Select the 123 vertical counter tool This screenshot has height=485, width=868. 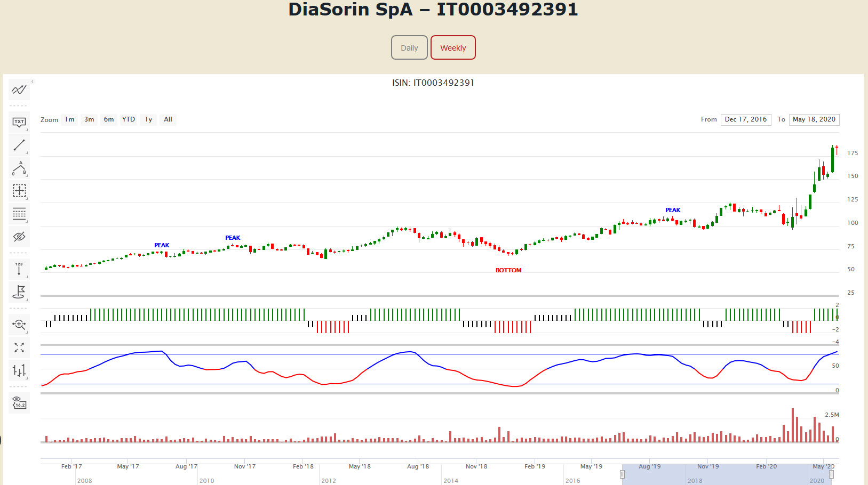coord(19,269)
